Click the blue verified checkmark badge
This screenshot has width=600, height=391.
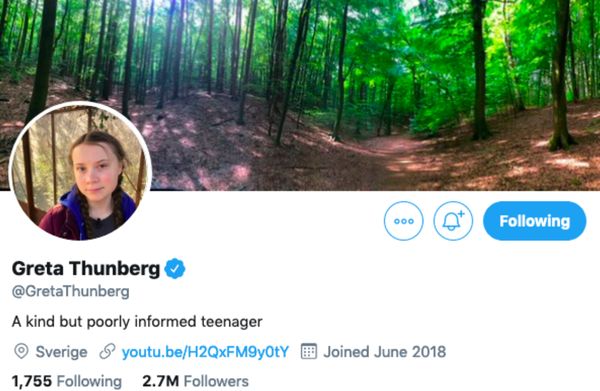click(x=175, y=269)
